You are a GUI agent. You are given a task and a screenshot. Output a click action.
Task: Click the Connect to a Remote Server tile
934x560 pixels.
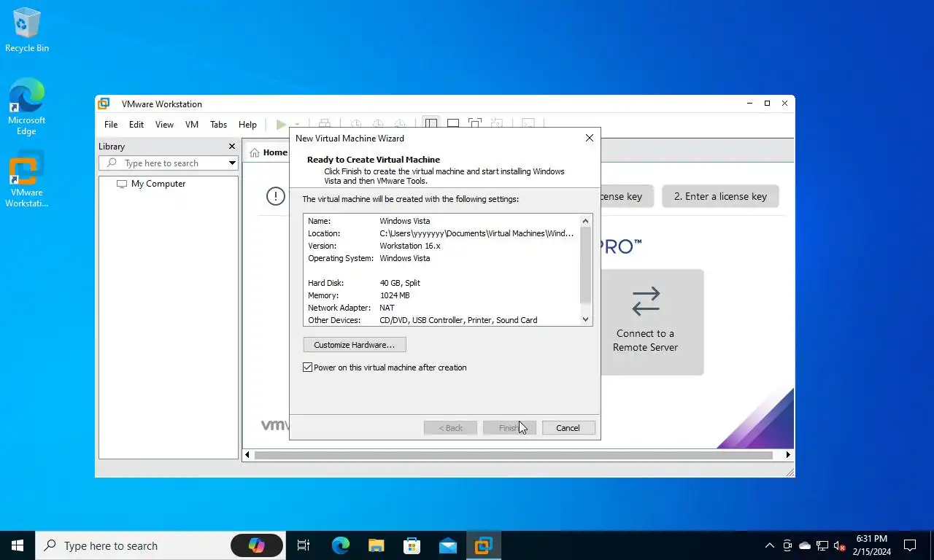point(652,322)
